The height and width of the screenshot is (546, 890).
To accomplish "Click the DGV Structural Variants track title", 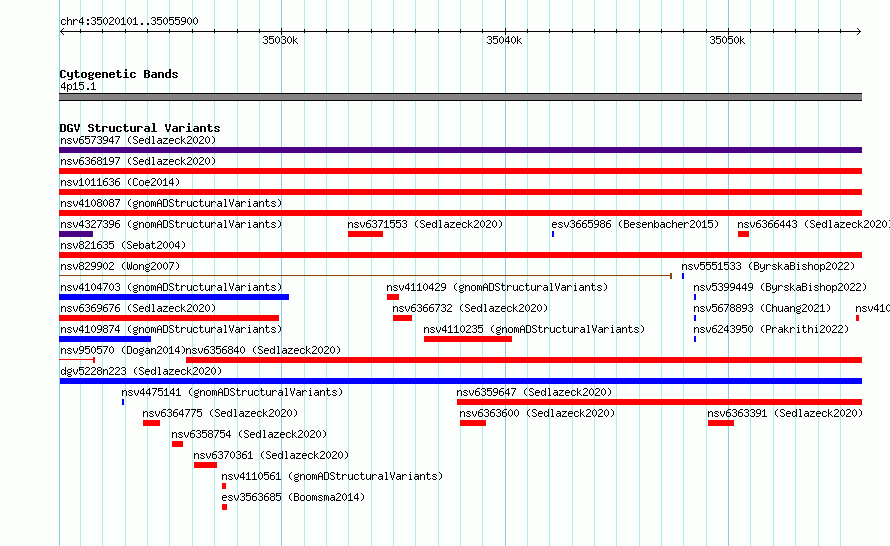I will [x=140, y=128].
